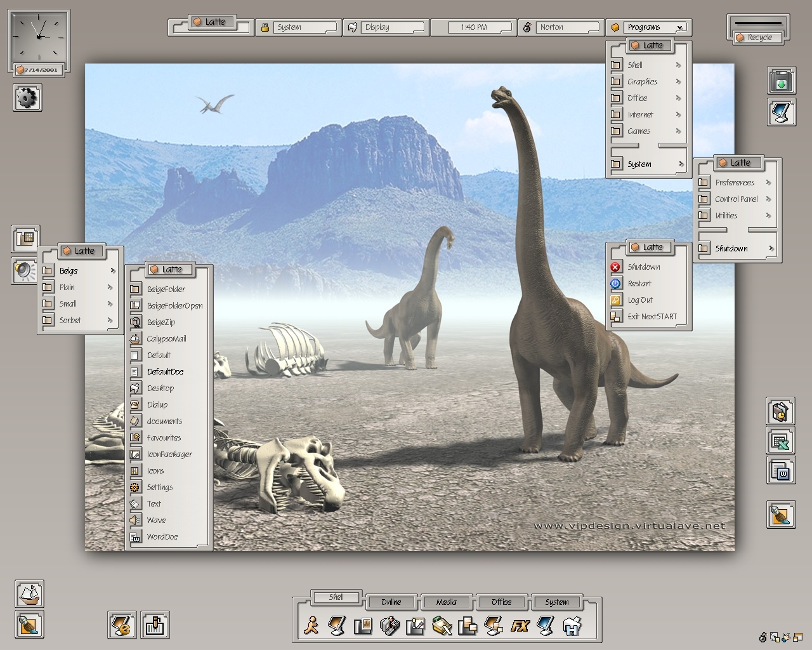Expand the Control Panel submenu
This screenshot has width=812, height=650.
pyautogui.click(x=736, y=199)
